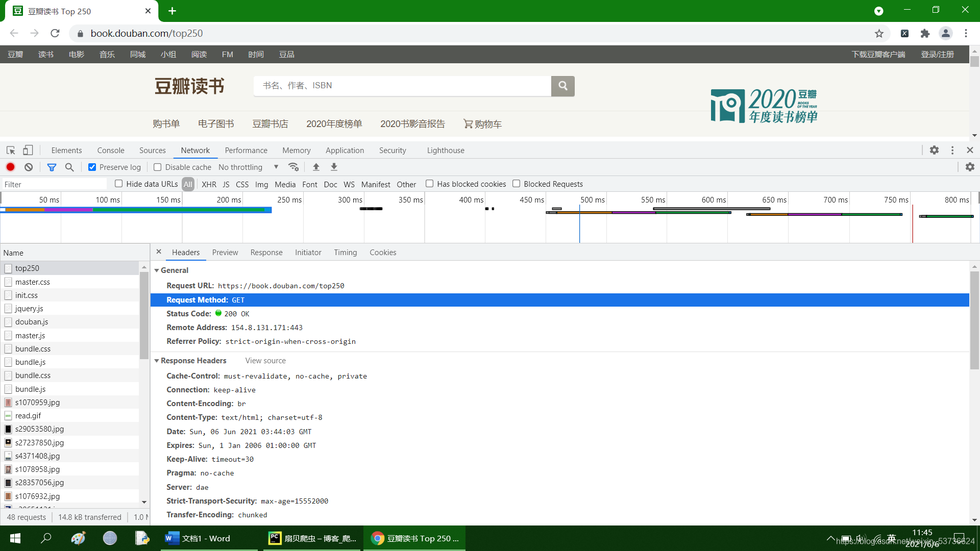Open the No throttling dropdown
980x551 pixels.
(249, 167)
